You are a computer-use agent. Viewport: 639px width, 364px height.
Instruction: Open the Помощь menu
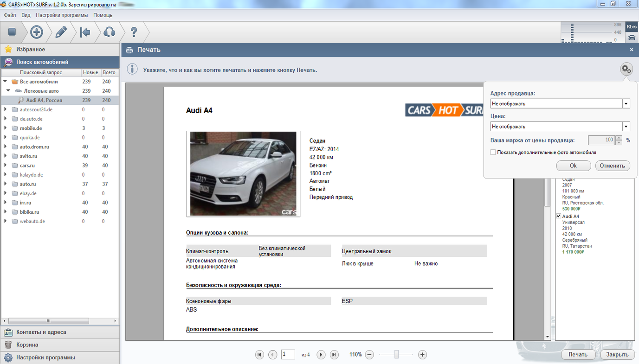(x=103, y=15)
